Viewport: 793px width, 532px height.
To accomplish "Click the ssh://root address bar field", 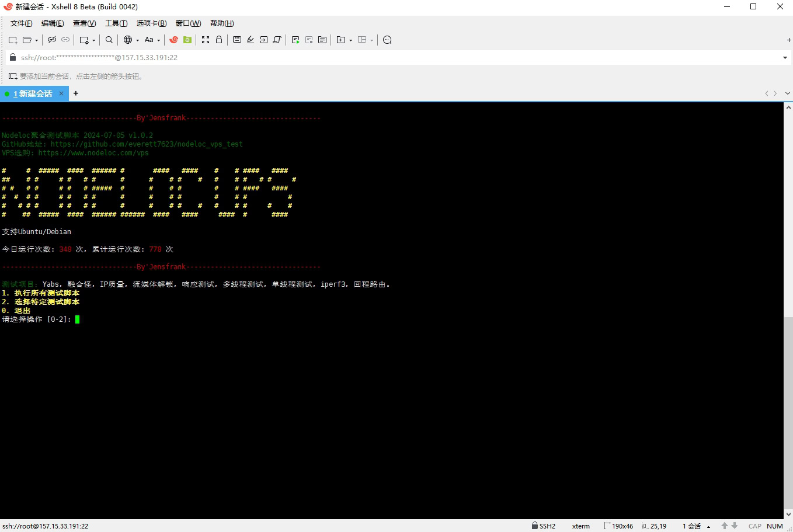I will tap(397, 57).
